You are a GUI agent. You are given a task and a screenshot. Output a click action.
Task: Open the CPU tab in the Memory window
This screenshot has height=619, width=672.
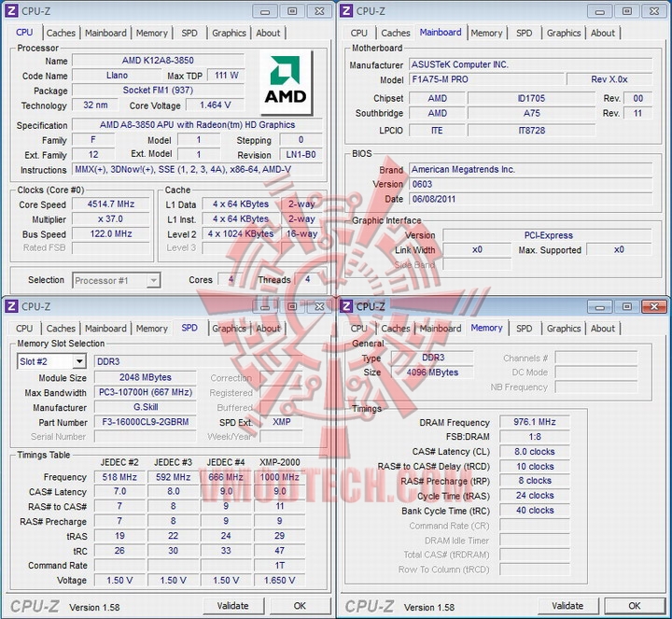358,329
